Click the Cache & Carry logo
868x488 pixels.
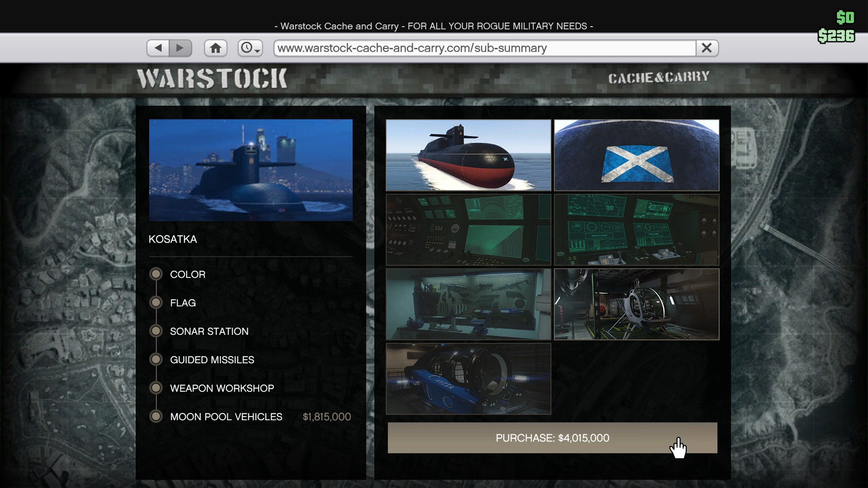[659, 78]
